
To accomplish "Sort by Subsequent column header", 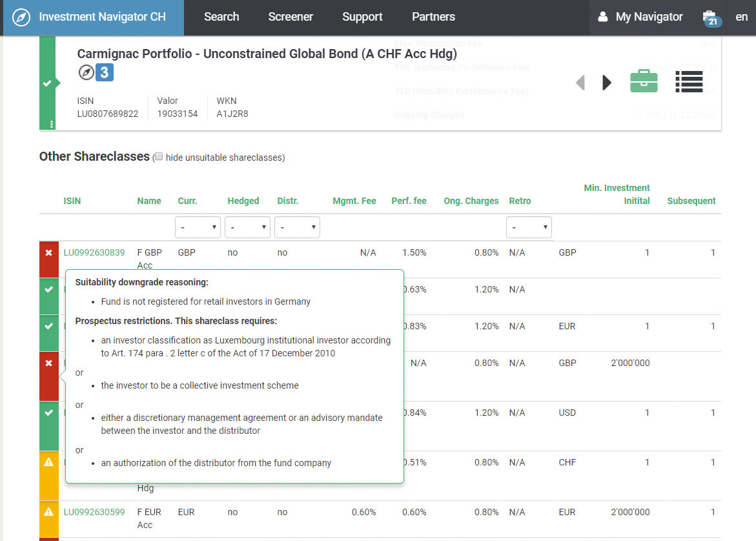I will click(x=691, y=201).
